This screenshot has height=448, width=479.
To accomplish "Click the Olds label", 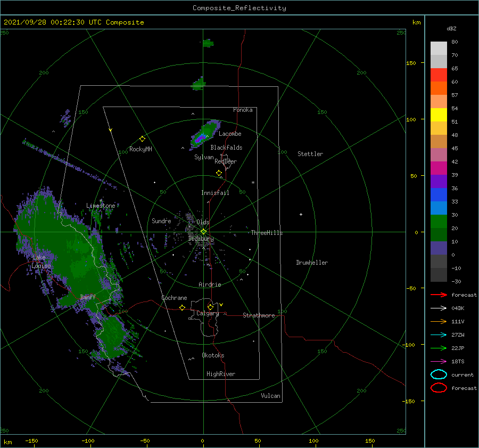I will coord(203,222).
